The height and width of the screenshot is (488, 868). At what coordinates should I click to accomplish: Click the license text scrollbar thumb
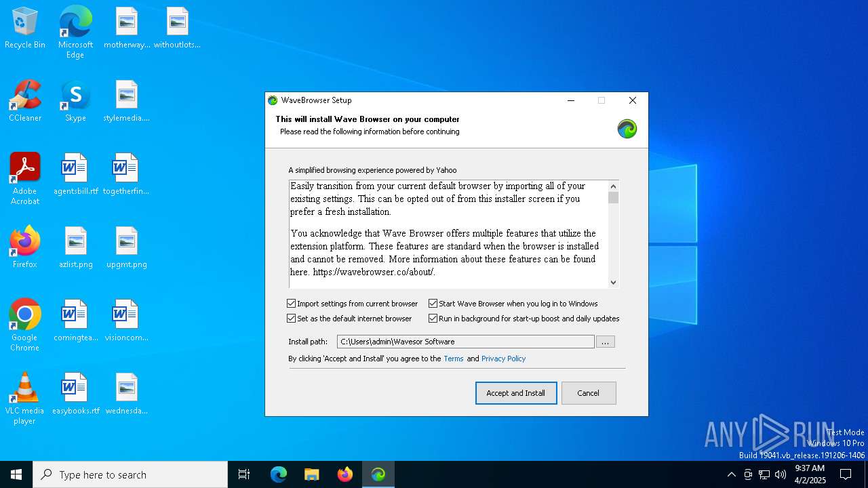pyautogui.click(x=613, y=198)
